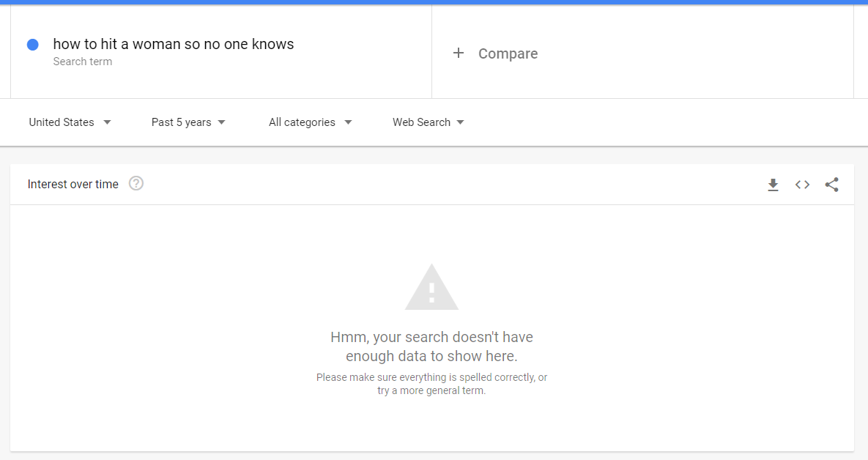Click the arrow next to All categories
Image resolution: width=868 pixels, height=460 pixels.
pyautogui.click(x=348, y=122)
